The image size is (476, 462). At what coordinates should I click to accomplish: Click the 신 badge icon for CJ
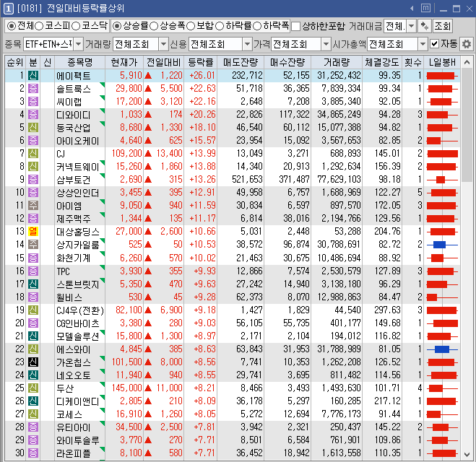33,153
